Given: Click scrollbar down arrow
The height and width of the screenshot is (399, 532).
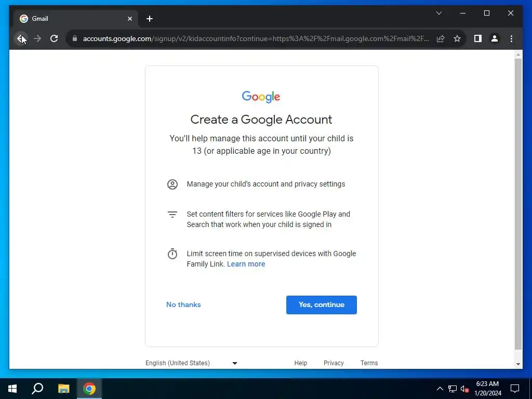Looking at the screenshot, I should (518, 364).
